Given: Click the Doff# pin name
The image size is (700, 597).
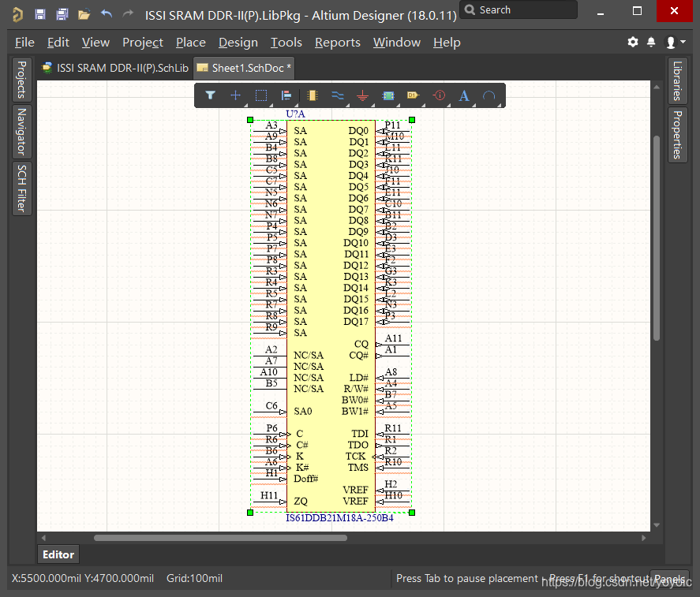Looking at the screenshot, I should 305,479.
